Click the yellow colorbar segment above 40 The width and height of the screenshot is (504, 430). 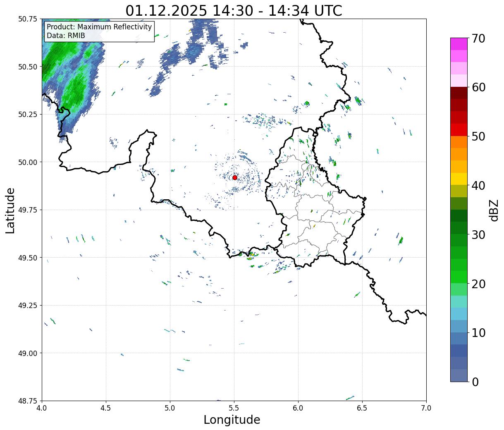click(459, 179)
